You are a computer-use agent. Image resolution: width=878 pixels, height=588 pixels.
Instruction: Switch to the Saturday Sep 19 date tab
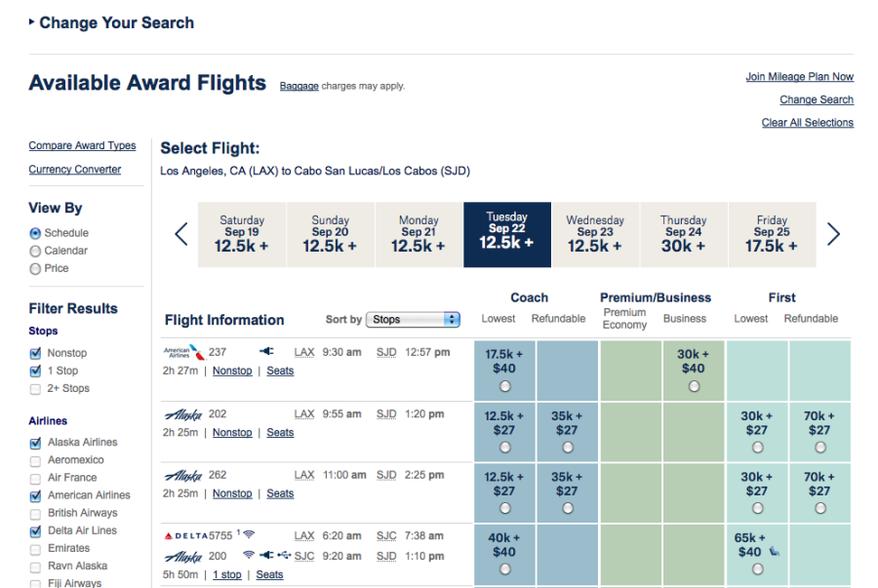(242, 234)
